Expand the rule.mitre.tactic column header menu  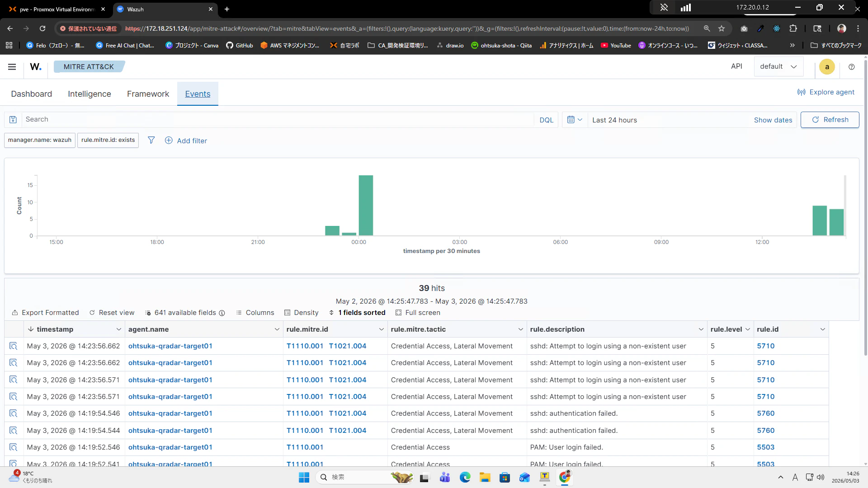pos(521,329)
